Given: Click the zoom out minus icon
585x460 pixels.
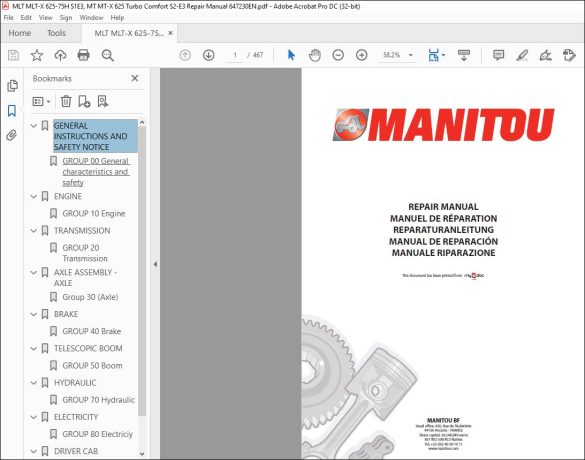Looking at the screenshot, I should [338, 55].
